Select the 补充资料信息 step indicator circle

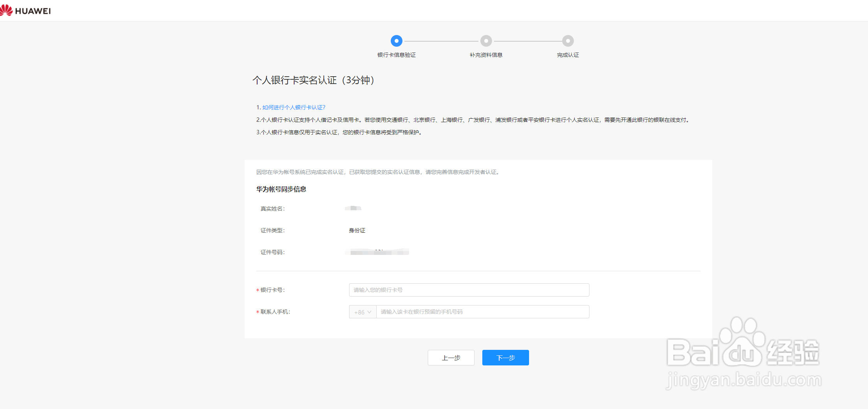(x=486, y=40)
